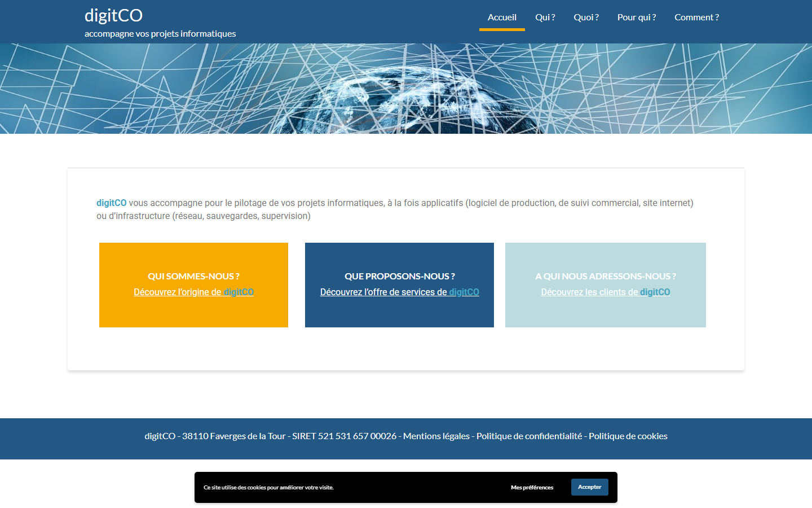
Task: Click the A QUI NOUS ADRESSONS-NOUS ? heading
Action: coord(606,276)
